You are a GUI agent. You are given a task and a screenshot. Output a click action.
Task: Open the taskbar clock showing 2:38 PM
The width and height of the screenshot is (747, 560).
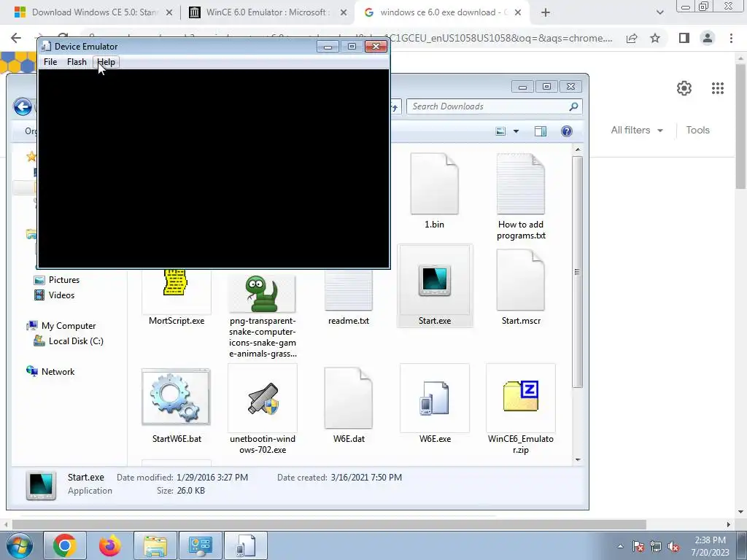pos(710,546)
